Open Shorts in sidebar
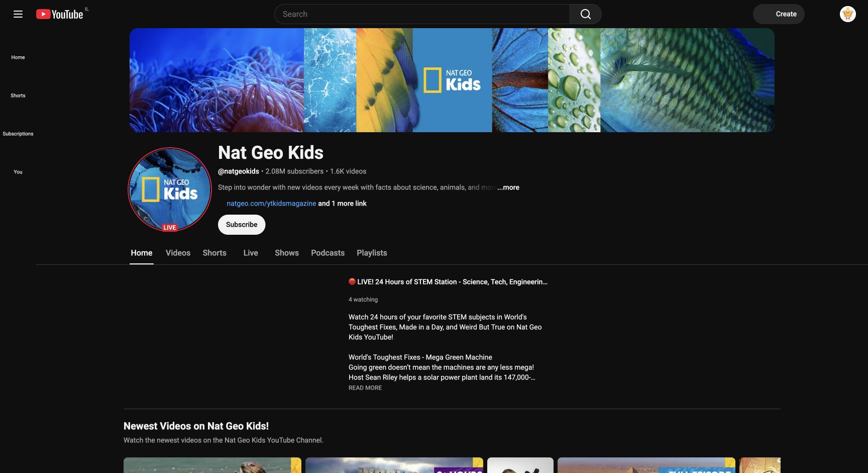This screenshot has height=473, width=868. [x=18, y=96]
